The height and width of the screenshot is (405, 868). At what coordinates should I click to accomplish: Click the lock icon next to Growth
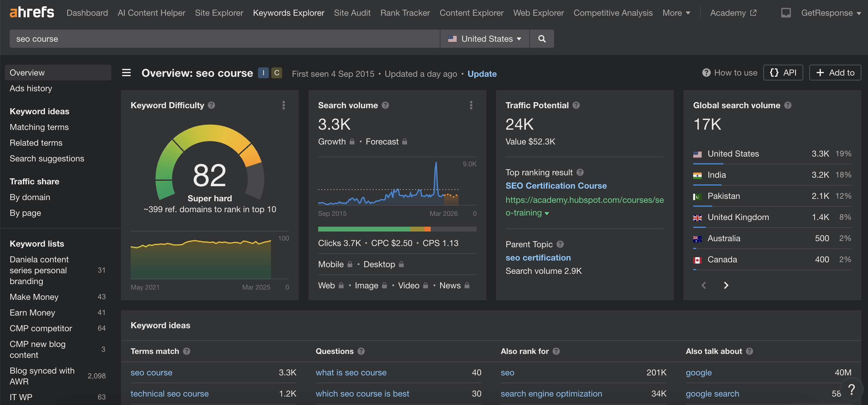[352, 141]
